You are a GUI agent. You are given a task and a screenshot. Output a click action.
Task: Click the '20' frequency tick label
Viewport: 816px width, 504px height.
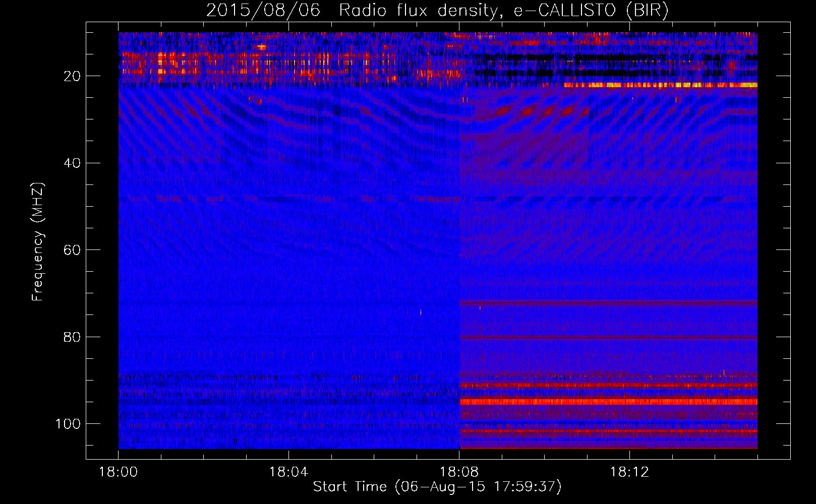73,76
